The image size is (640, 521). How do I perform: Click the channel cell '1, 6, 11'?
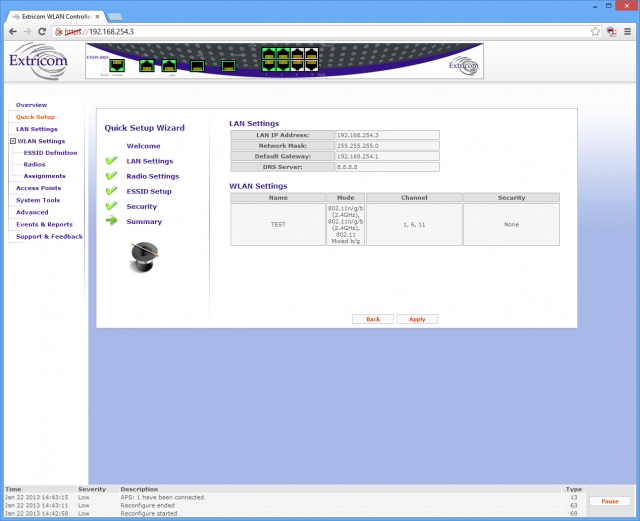coord(414,225)
